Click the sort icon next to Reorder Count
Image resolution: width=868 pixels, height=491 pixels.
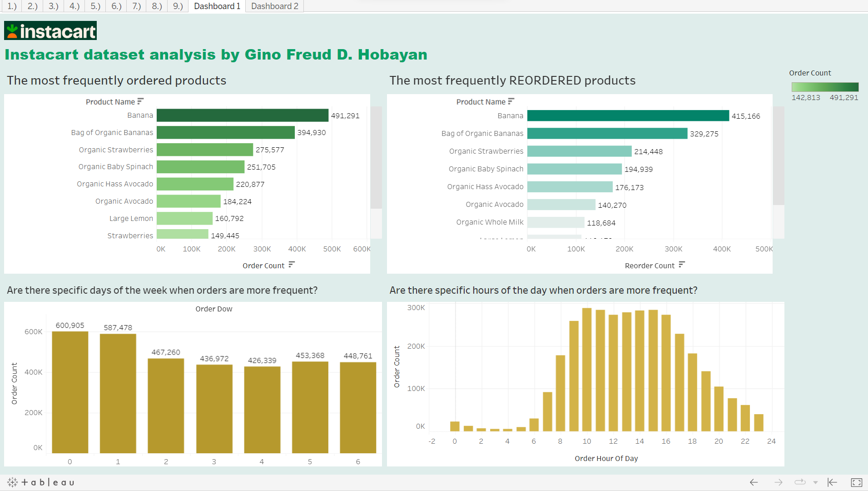tap(683, 265)
